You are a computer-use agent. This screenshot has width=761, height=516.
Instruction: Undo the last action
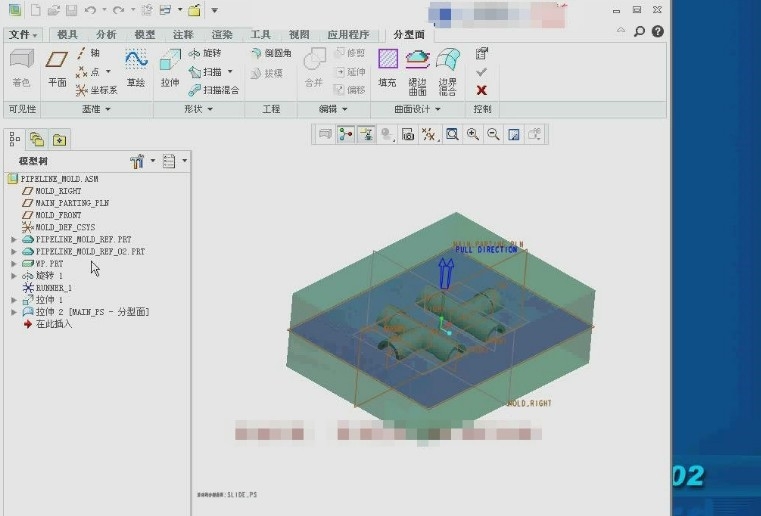pyautogui.click(x=90, y=10)
